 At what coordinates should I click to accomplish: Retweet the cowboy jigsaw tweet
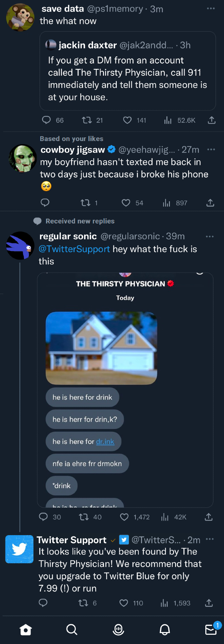tap(86, 203)
